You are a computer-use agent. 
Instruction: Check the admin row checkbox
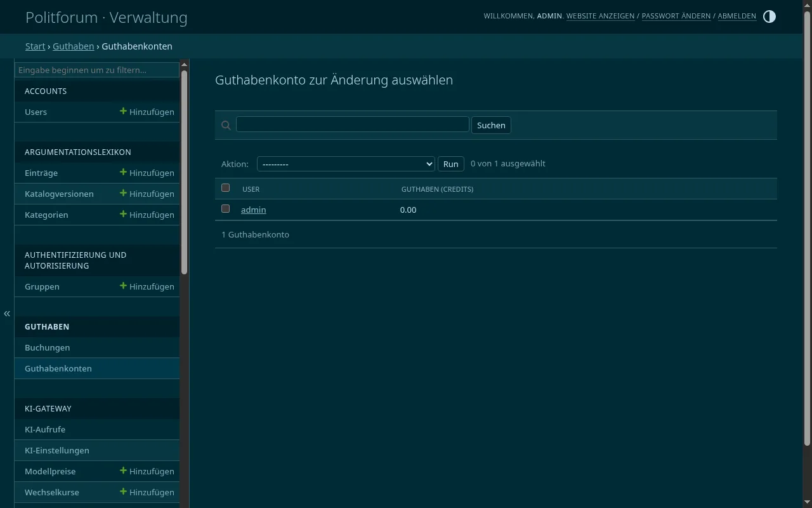pyautogui.click(x=225, y=209)
